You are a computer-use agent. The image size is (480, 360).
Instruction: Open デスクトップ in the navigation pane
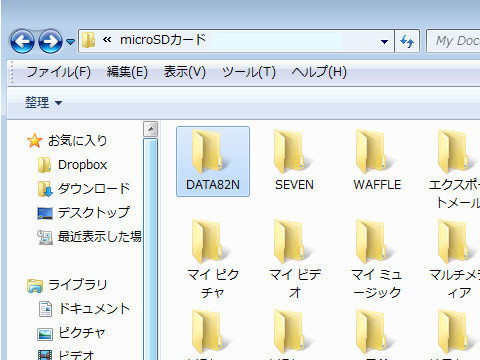click(94, 213)
